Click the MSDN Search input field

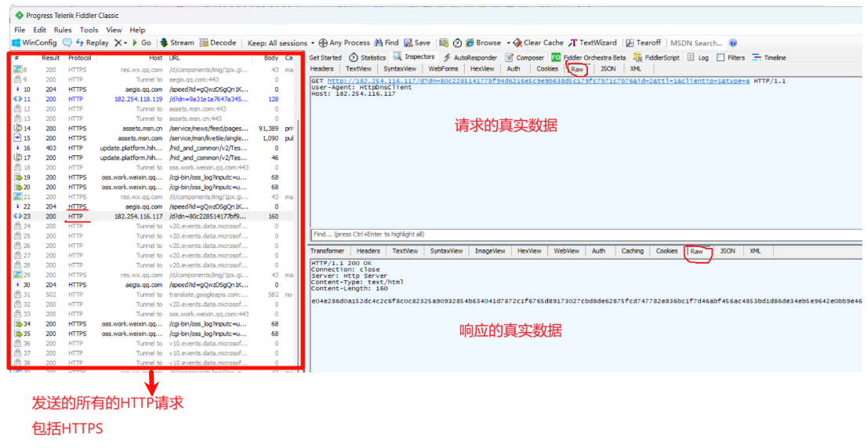pyautogui.click(x=696, y=42)
